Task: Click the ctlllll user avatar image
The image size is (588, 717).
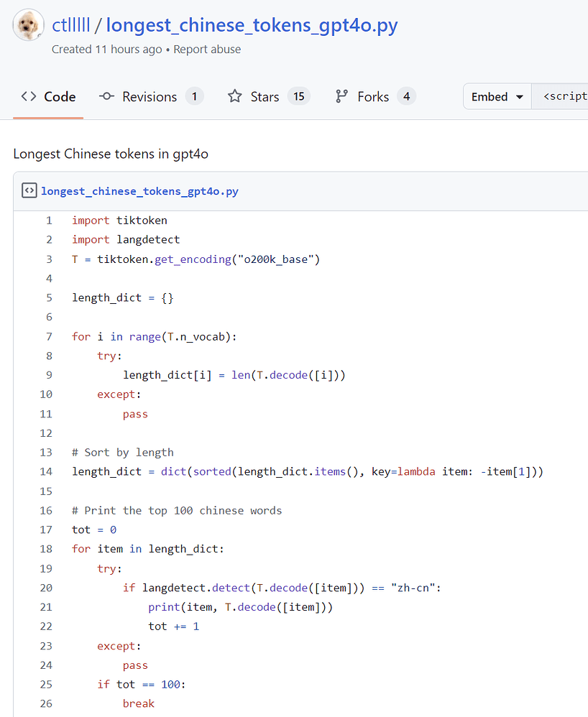Action: click(x=28, y=24)
